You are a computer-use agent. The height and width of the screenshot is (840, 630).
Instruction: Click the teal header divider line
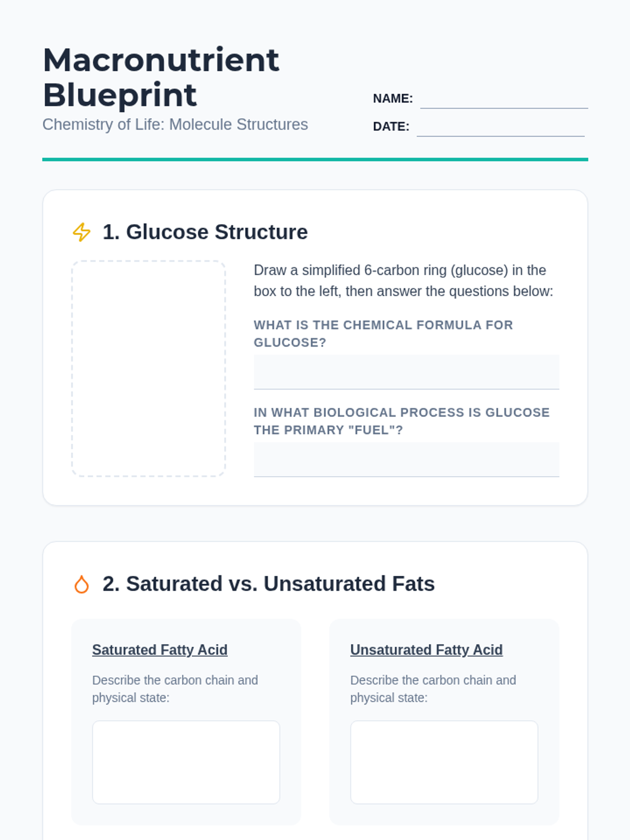tap(315, 160)
